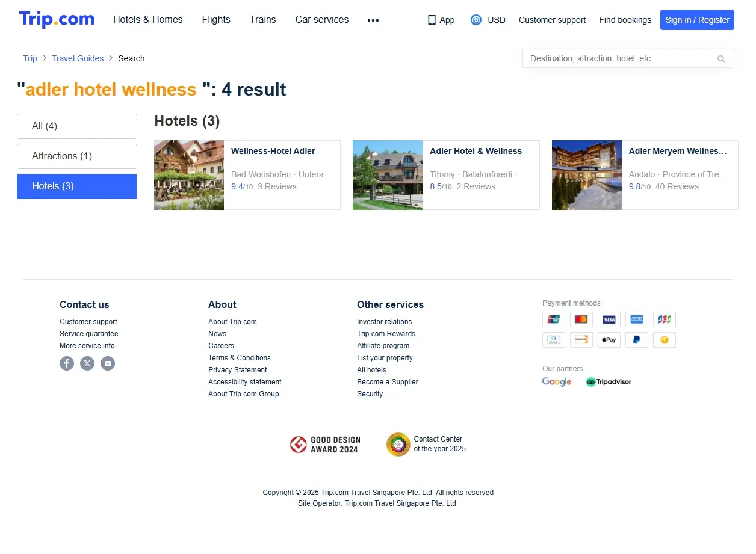The width and height of the screenshot is (756, 554).
Task: Click the UnionPay payment icon
Action: click(x=554, y=319)
